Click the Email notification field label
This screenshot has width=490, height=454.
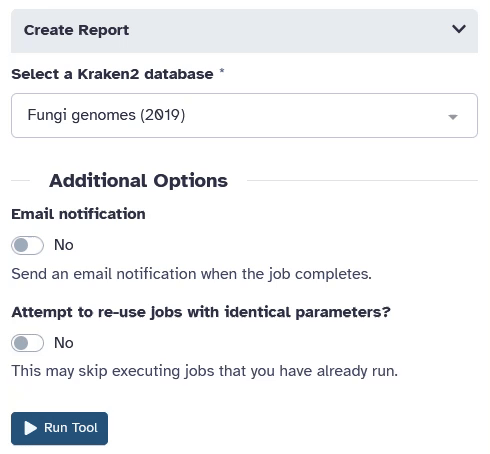point(78,214)
